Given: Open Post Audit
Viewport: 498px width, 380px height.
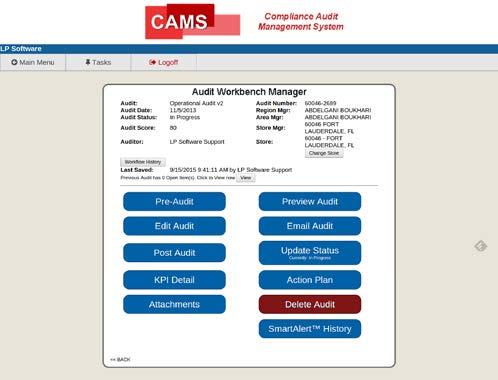Looking at the screenshot, I should point(174,253).
